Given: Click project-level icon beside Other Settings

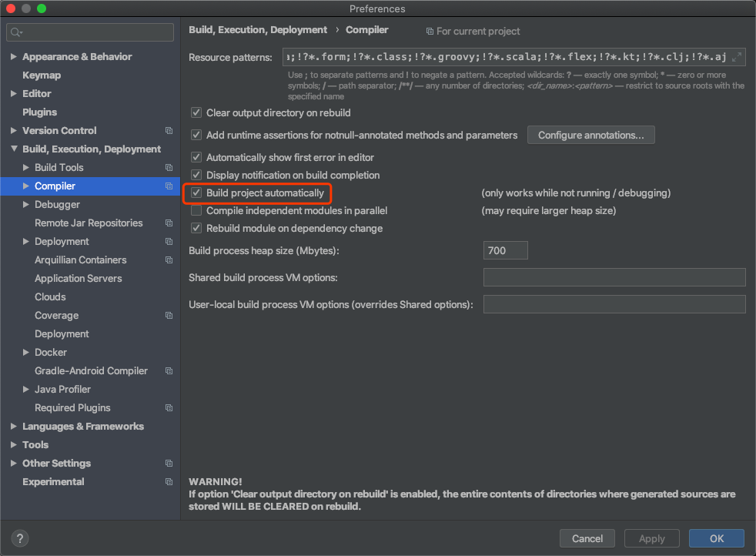Looking at the screenshot, I should tap(169, 464).
